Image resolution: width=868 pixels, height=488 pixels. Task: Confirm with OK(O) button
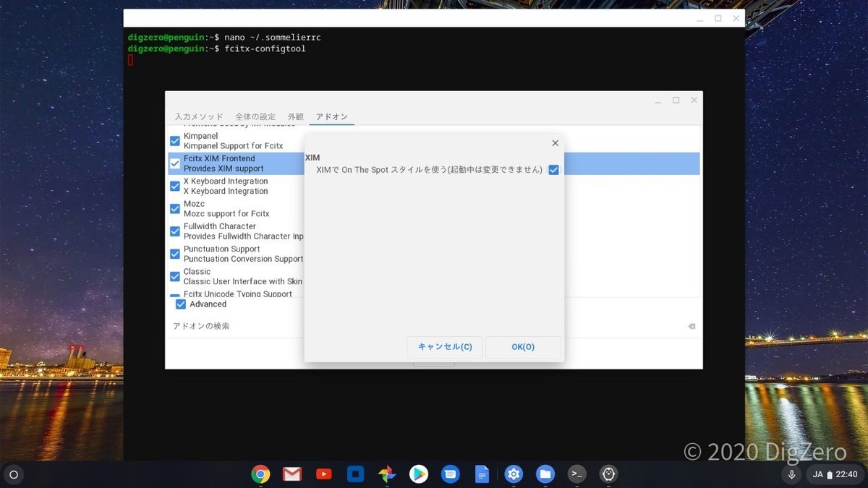point(523,347)
